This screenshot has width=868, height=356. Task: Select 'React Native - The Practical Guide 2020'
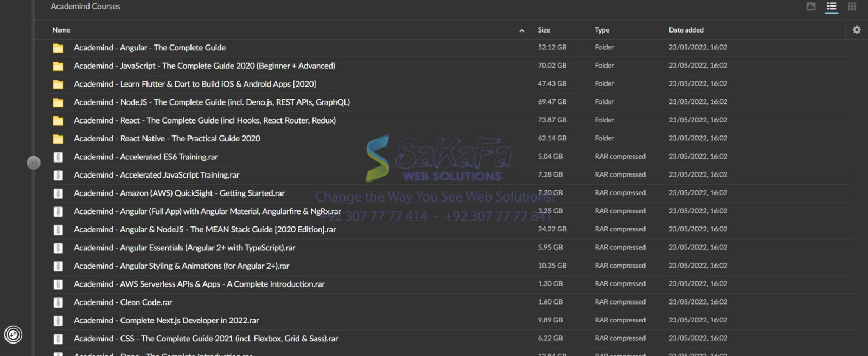point(167,139)
